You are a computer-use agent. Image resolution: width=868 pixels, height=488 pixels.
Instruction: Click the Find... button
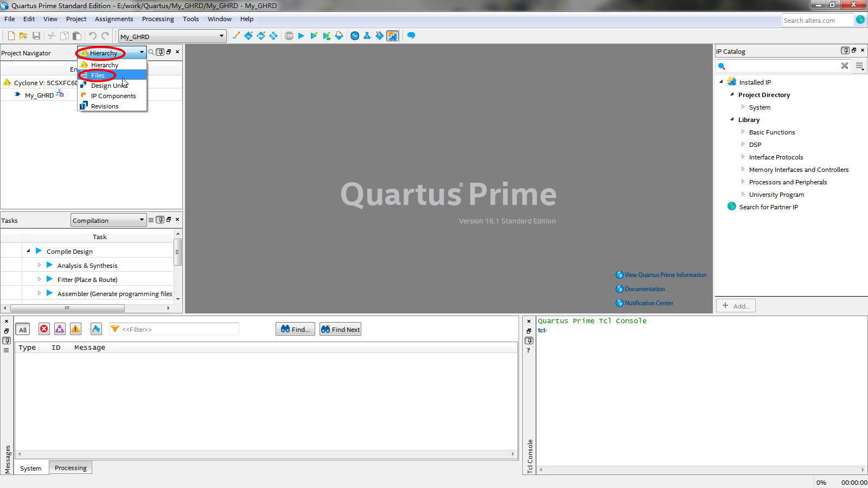point(295,329)
